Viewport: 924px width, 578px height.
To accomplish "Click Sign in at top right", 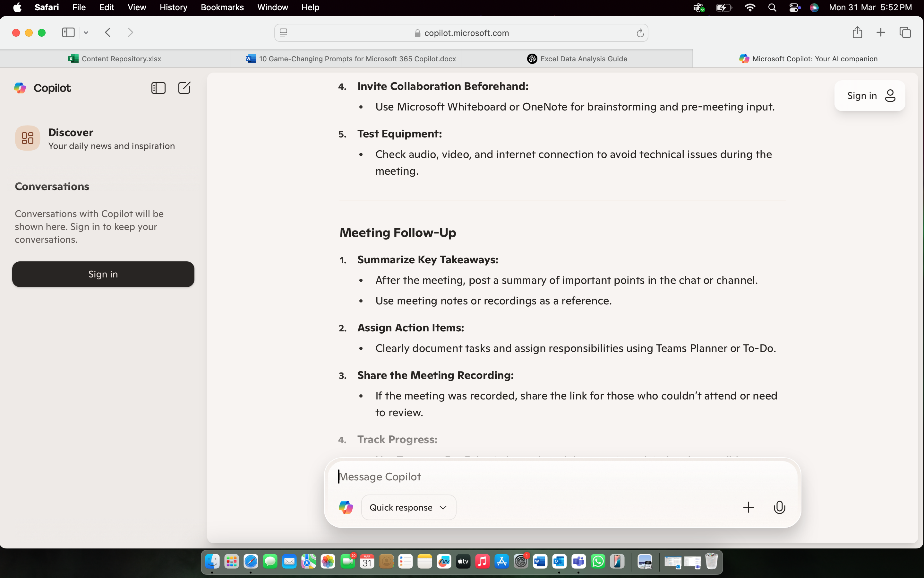I will [x=869, y=96].
